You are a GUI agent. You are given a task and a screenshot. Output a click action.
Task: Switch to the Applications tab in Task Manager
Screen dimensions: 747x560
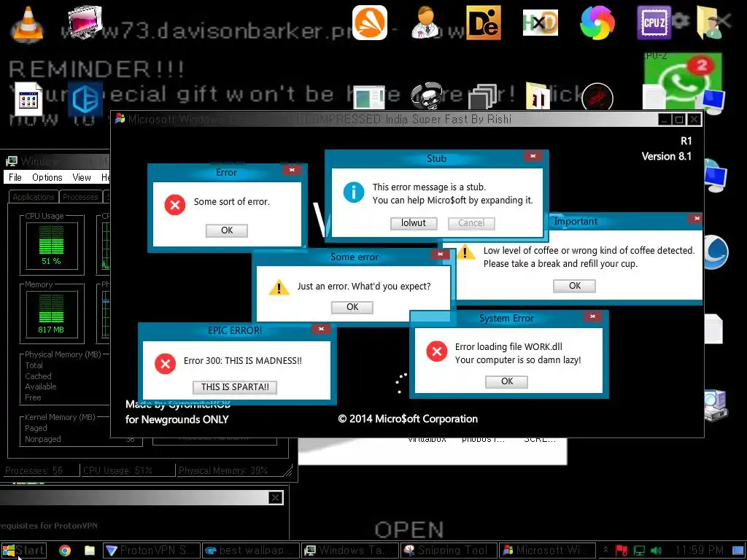pyautogui.click(x=34, y=197)
